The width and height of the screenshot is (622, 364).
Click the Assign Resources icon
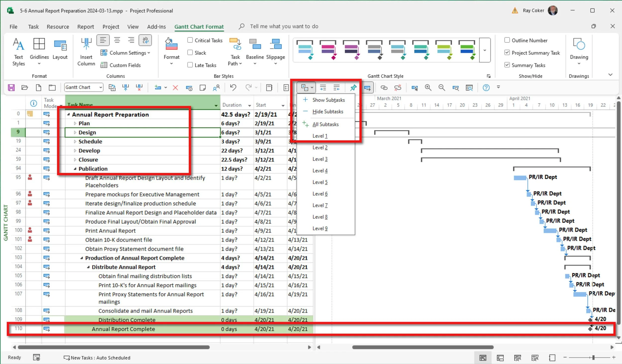pos(216,88)
